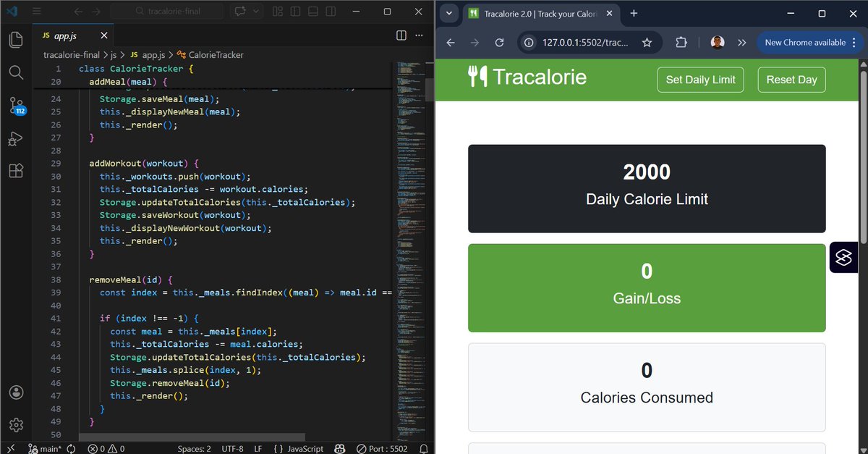Click the Customize Layout icon
Screen dimensions: 868x454
278,12
